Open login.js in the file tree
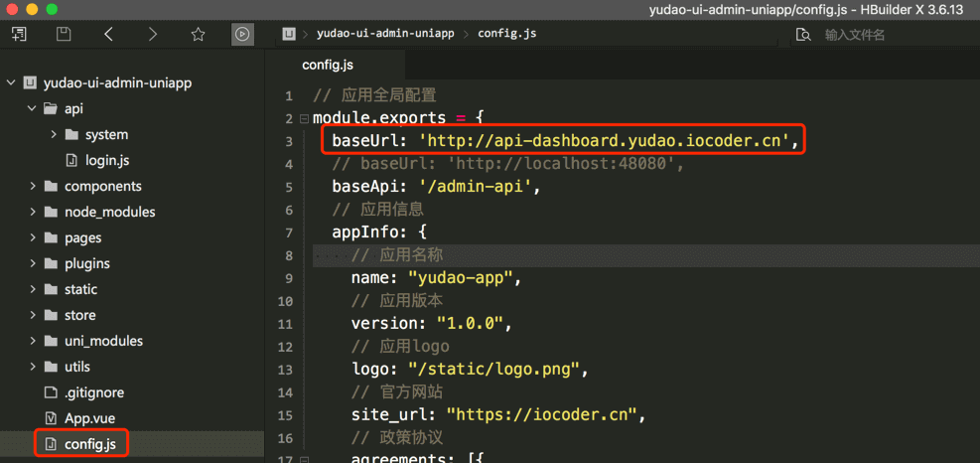This screenshot has height=463, width=980. 106,160
